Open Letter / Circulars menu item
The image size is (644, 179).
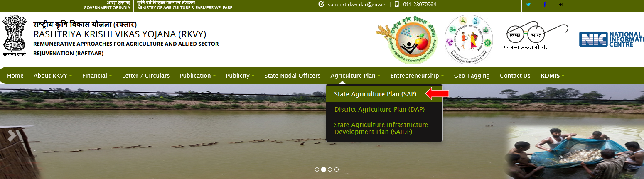pyautogui.click(x=146, y=76)
